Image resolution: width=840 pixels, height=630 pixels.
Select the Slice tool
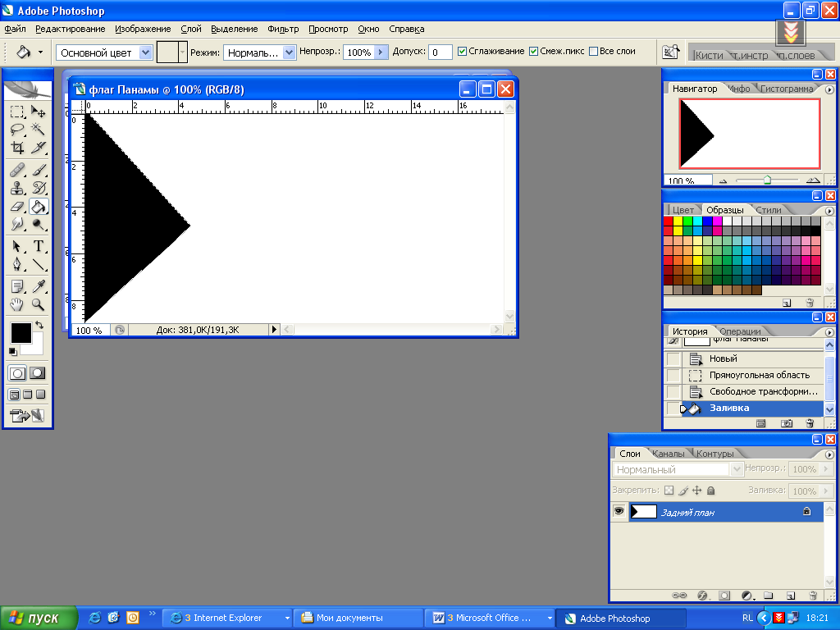[x=38, y=148]
